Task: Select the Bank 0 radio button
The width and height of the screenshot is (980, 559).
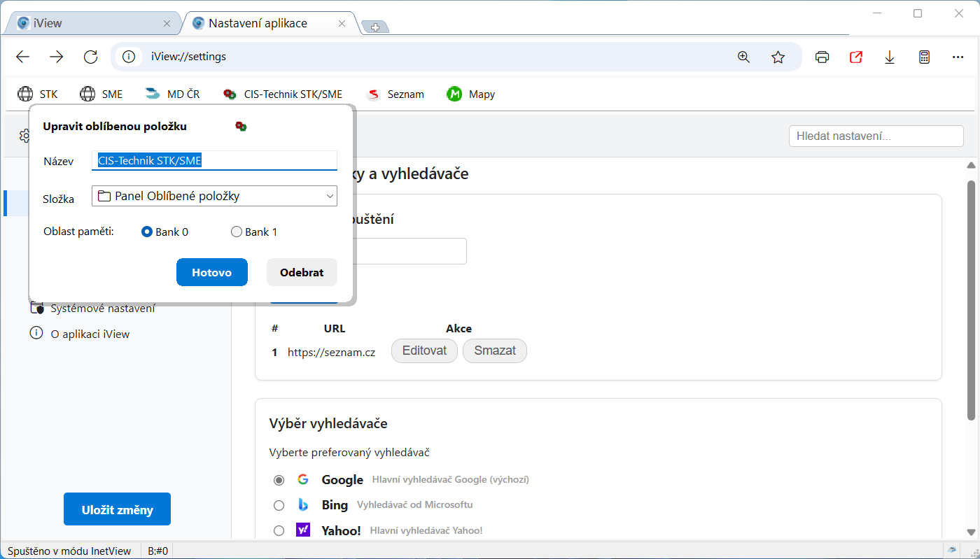Action: click(x=147, y=232)
